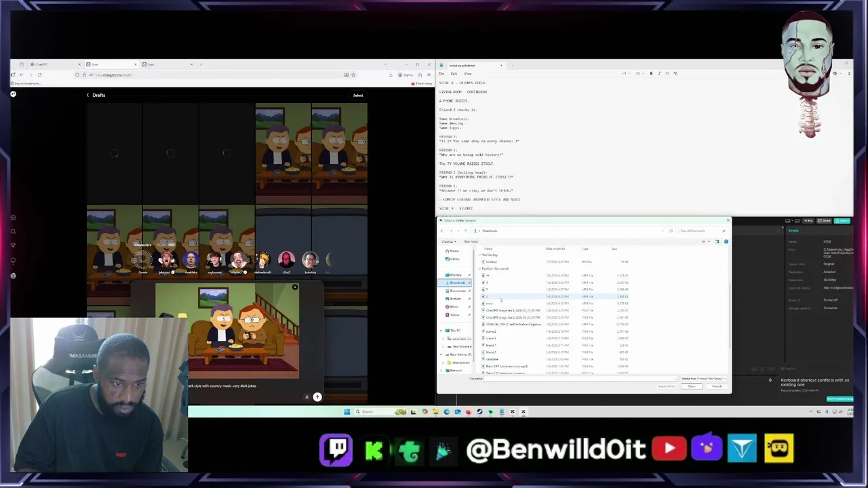The image size is (868, 488).
Task: Toggle the file dialog preview pane
Action: click(717, 241)
